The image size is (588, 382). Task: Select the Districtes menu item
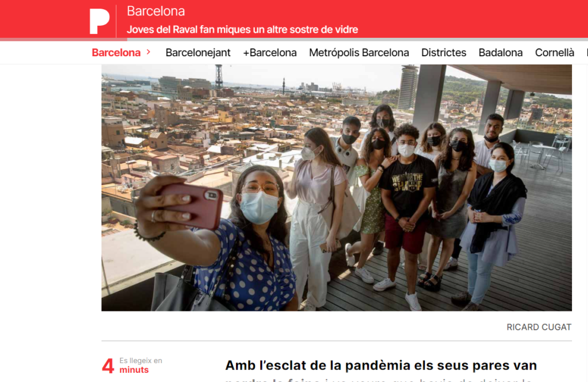click(x=444, y=52)
